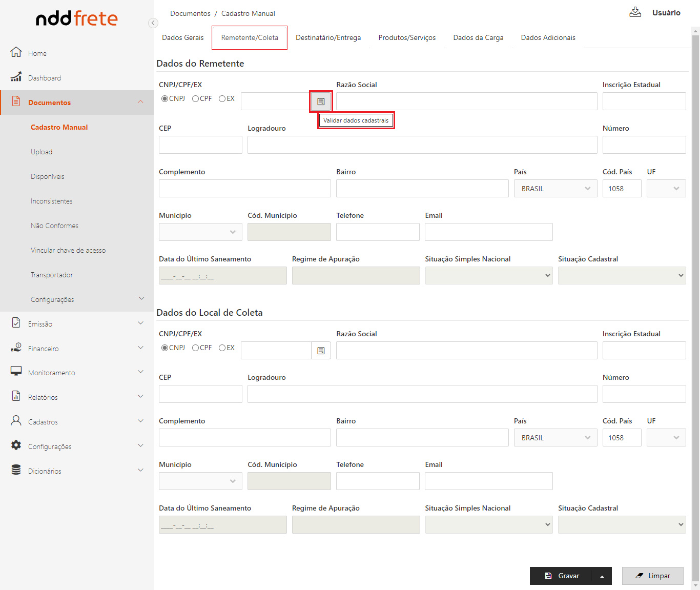Click the Dicionários database icon
The height and width of the screenshot is (590, 700).
[x=16, y=470]
